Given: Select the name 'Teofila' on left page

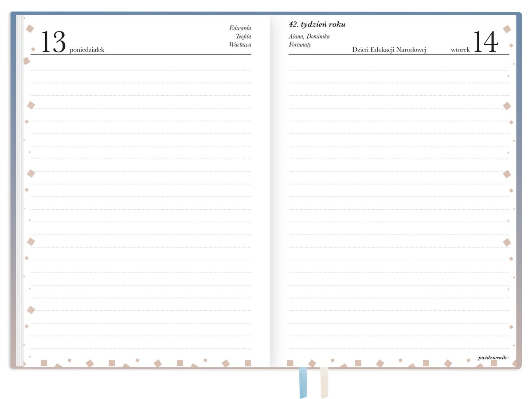Looking at the screenshot, I should 243,36.
